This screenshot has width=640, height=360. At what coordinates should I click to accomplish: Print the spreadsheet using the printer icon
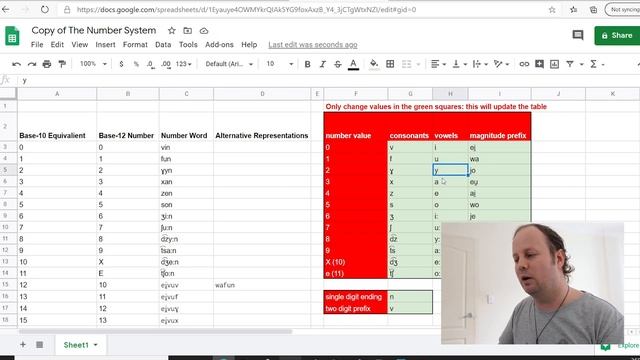click(x=47, y=64)
